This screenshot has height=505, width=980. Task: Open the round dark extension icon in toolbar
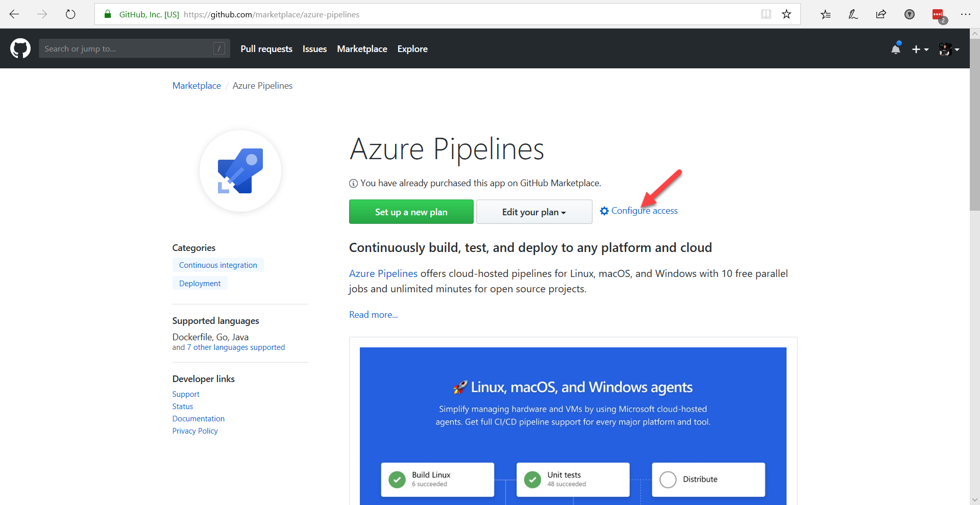click(x=910, y=14)
